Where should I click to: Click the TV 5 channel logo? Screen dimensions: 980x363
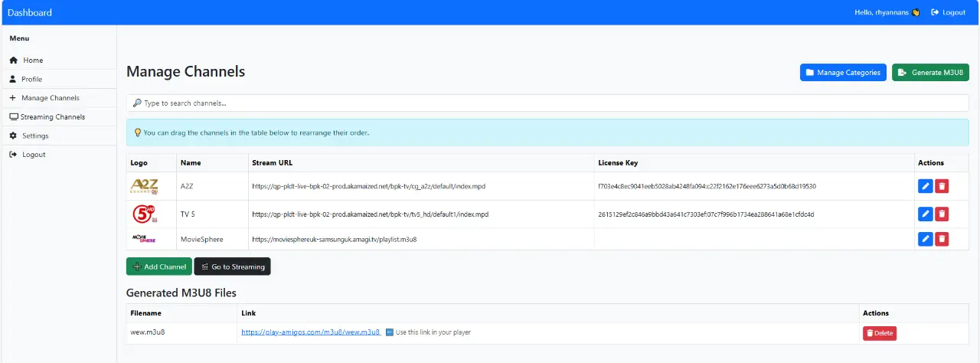click(x=144, y=214)
